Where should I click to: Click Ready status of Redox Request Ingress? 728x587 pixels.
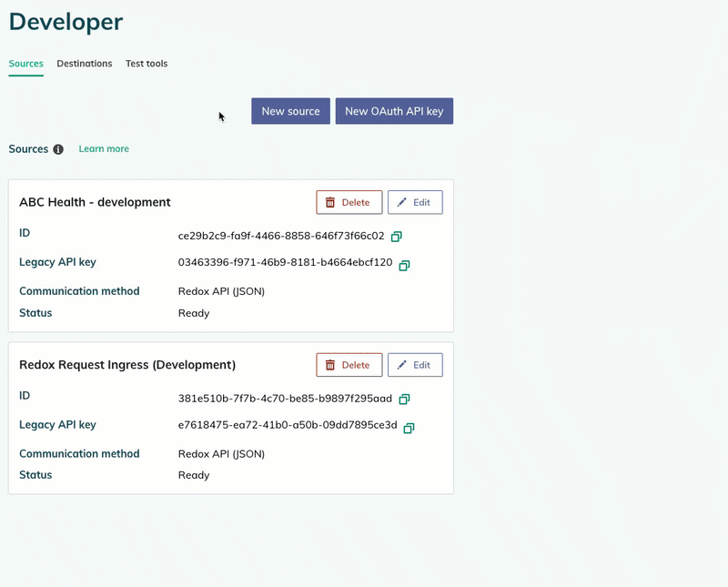coord(194,475)
